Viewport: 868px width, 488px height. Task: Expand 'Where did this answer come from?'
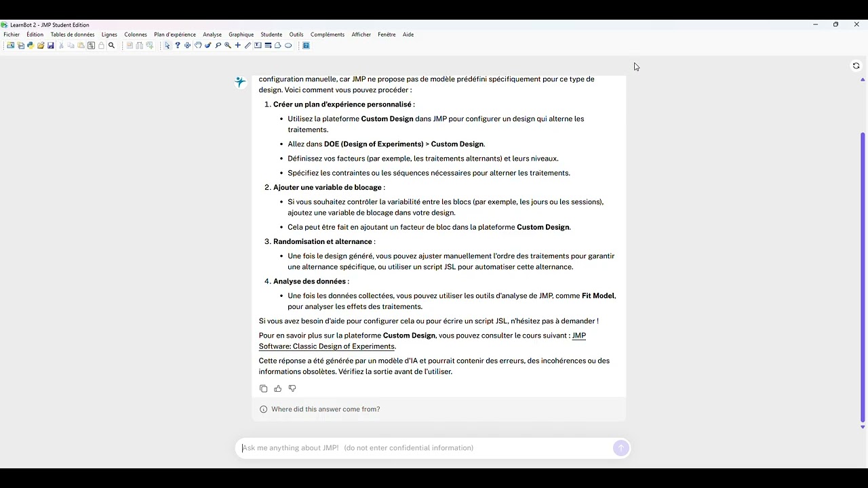[x=325, y=409]
